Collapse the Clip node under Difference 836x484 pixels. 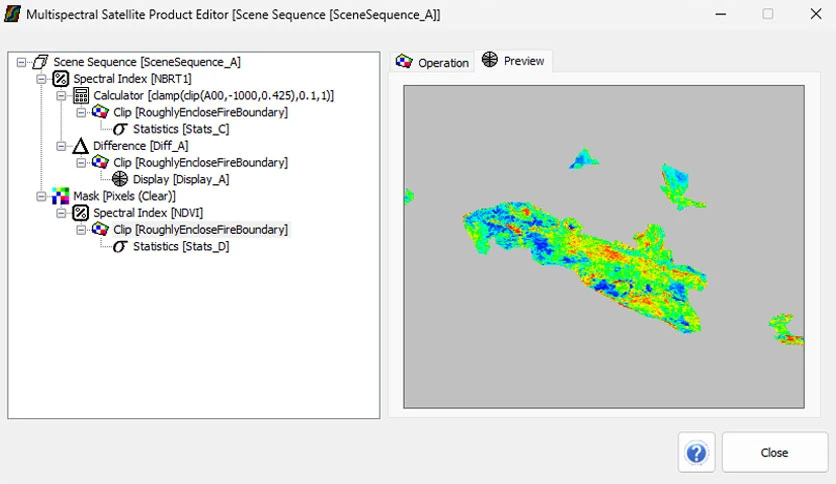click(x=81, y=163)
